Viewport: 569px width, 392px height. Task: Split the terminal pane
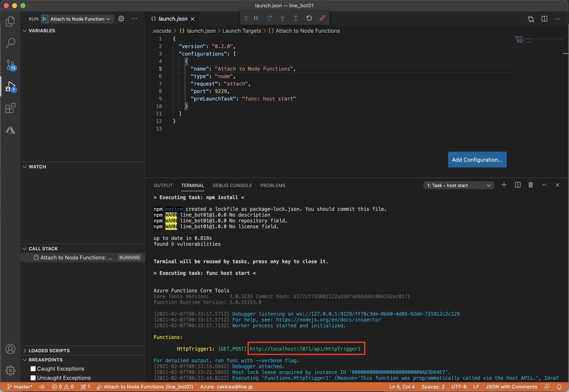click(518, 185)
